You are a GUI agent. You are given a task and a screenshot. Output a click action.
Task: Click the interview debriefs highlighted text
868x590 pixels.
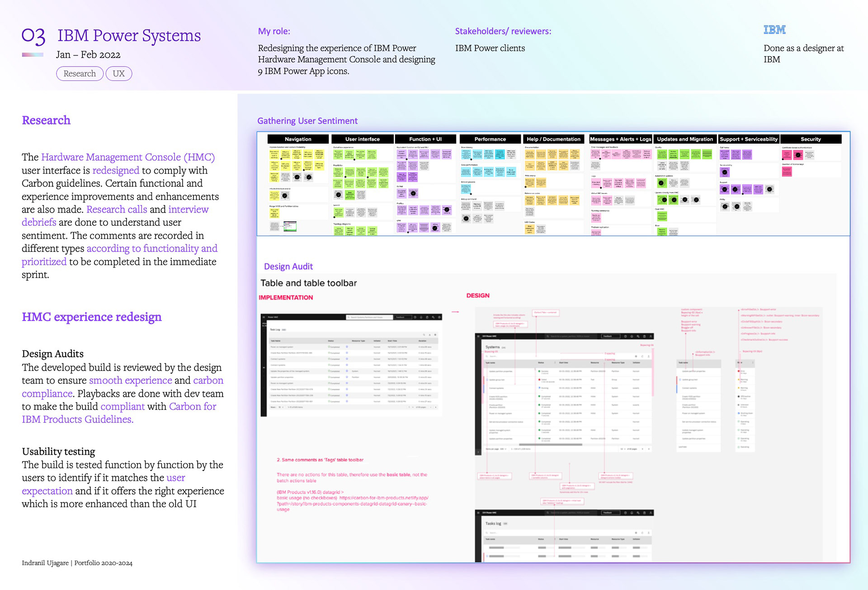coord(115,216)
